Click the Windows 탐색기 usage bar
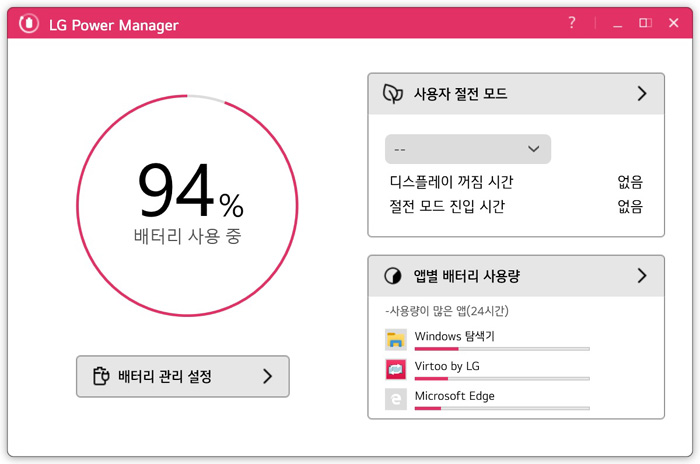Image resolution: width=700 pixels, height=464 pixels. pyautogui.click(x=502, y=349)
